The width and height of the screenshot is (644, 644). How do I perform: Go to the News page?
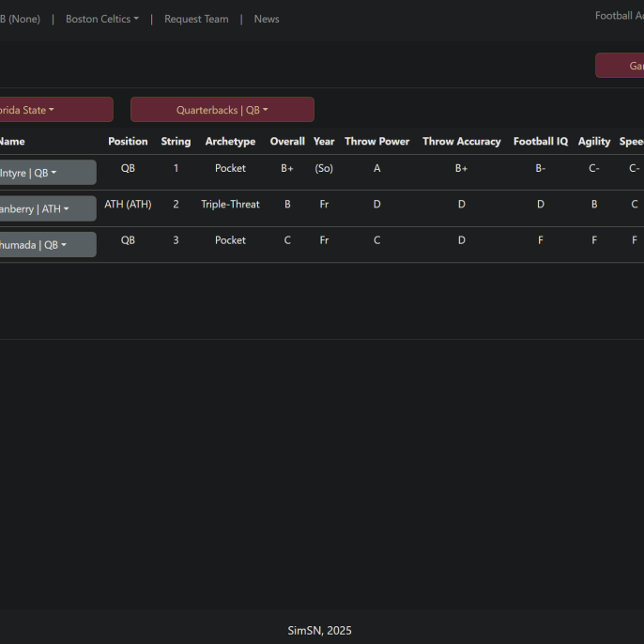pyautogui.click(x=267, y=19)
